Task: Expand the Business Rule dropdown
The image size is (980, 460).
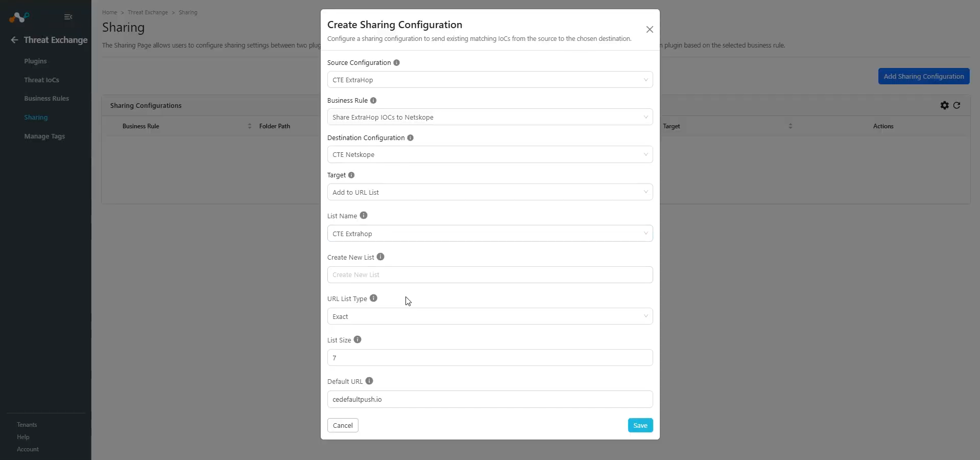Action: [x=490, y=117]
